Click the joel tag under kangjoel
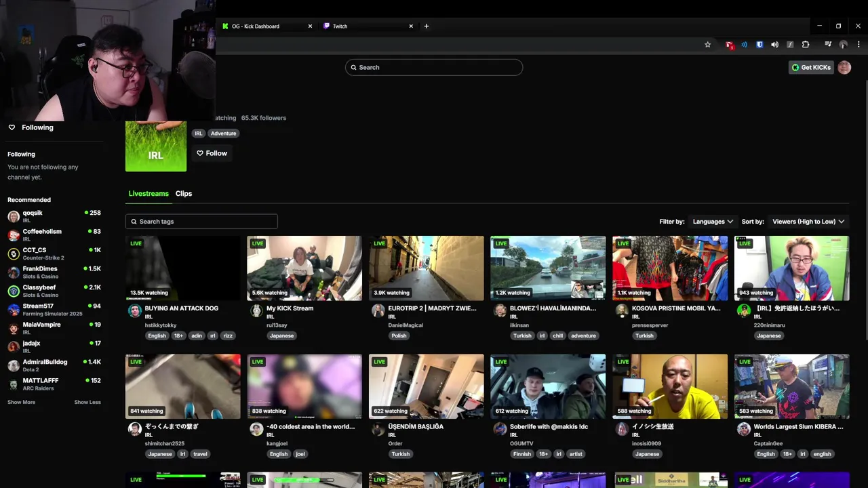 point(300,454)
